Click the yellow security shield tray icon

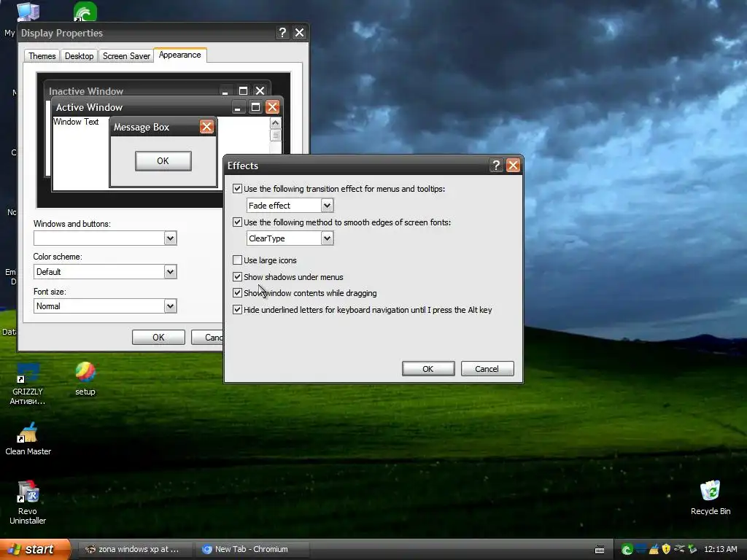pyautogui.click(x=667, y=550)
